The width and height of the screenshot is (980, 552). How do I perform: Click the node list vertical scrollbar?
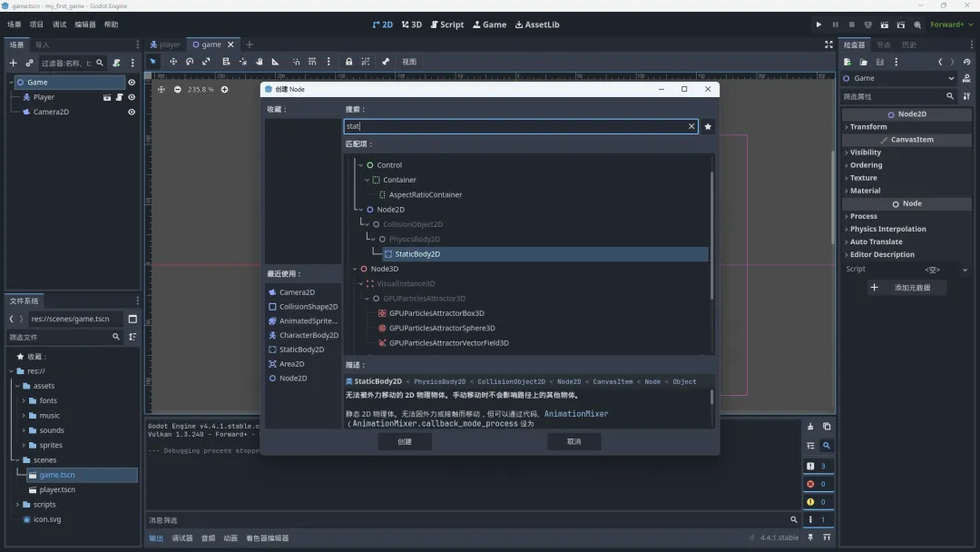[711, 234]
